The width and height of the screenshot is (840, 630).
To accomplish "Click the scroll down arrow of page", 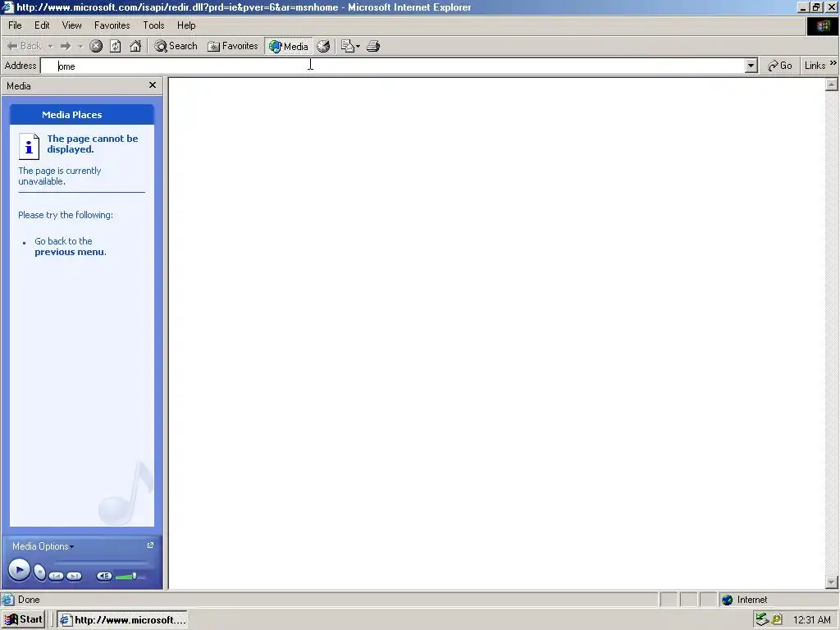I will (x=832, y=582).
